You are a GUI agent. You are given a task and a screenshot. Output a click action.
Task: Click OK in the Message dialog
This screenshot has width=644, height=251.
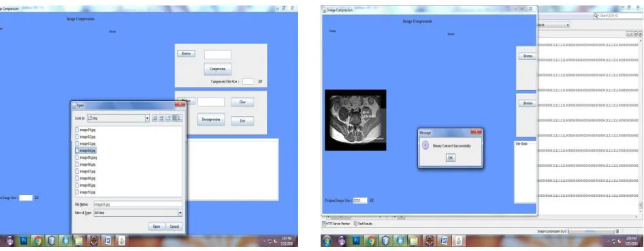tap(451, 158)
